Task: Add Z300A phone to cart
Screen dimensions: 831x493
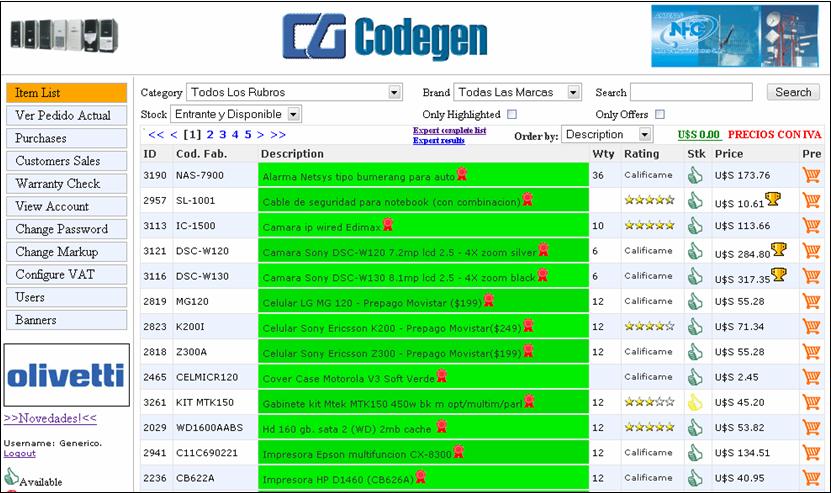Action: 811,351
